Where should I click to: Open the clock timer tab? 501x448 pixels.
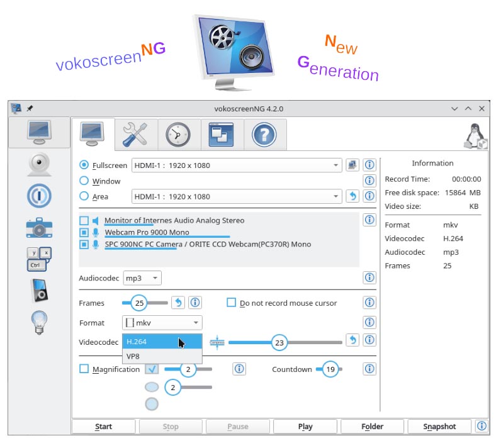click(178, 134)
